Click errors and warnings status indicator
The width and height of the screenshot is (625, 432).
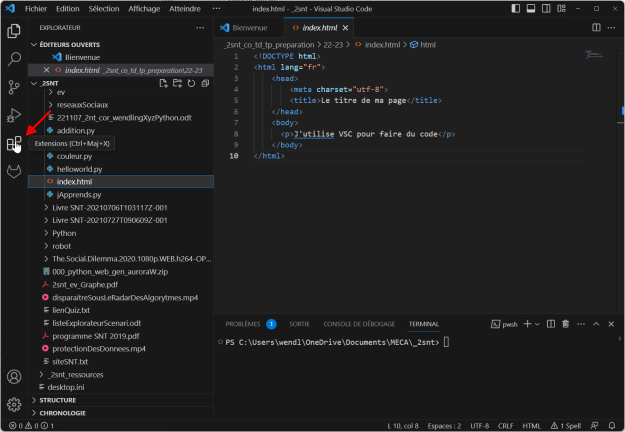click(x=31, y=426)
